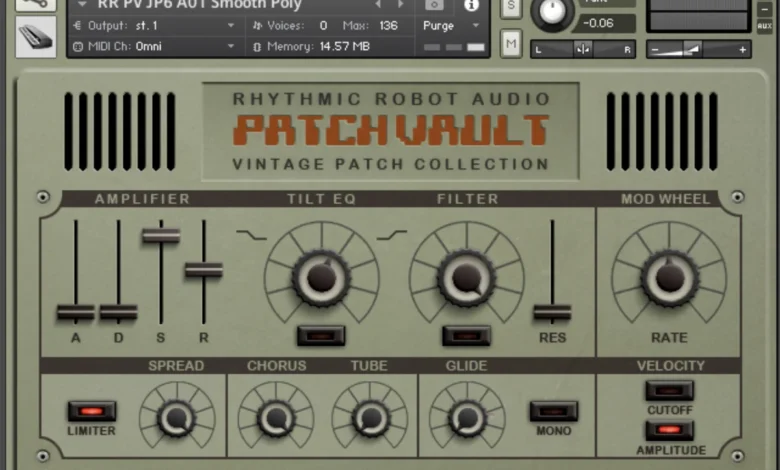Image resolution: width=780 pixels, height=470 pixels.
Task: Toggle the LIMITER switch
Action: pos(92,411)
